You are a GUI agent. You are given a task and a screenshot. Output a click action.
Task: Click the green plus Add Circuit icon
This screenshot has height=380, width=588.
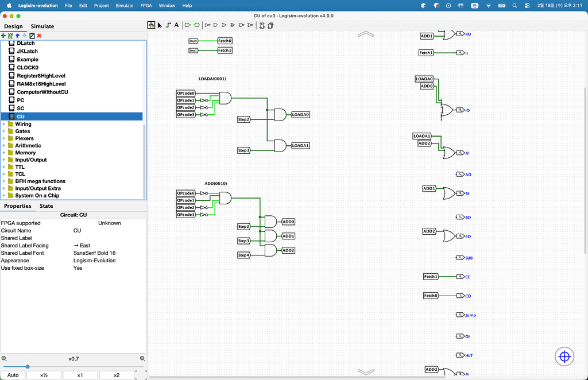3,36
